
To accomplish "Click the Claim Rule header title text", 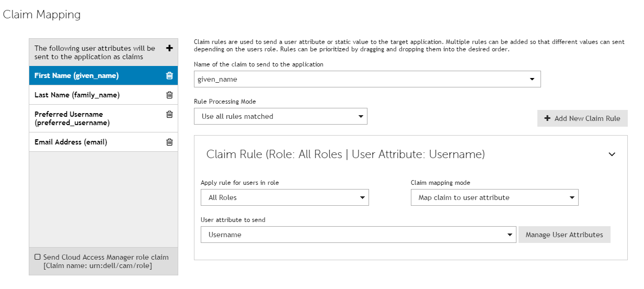I will 346,154.
